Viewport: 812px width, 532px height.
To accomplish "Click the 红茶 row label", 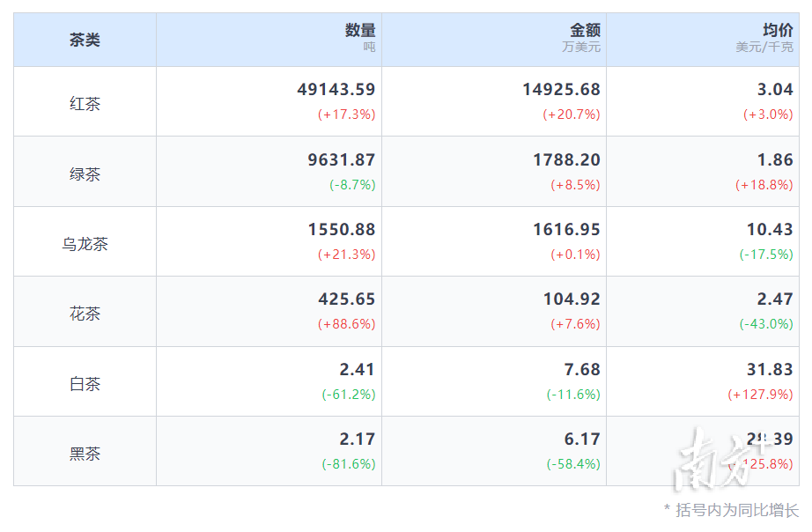I will 85,104.
